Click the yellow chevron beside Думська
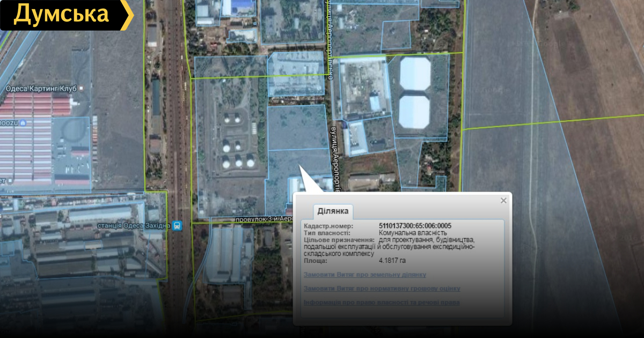 128,14
